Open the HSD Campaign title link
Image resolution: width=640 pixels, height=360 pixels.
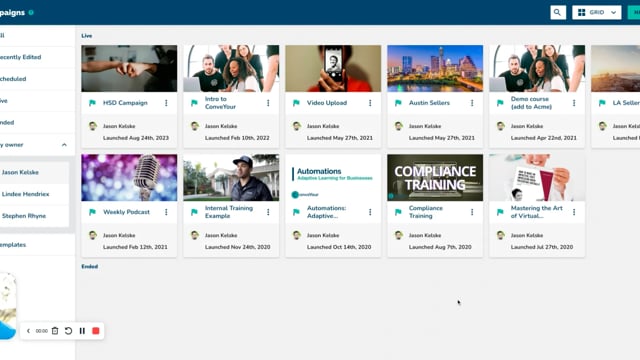125,103
